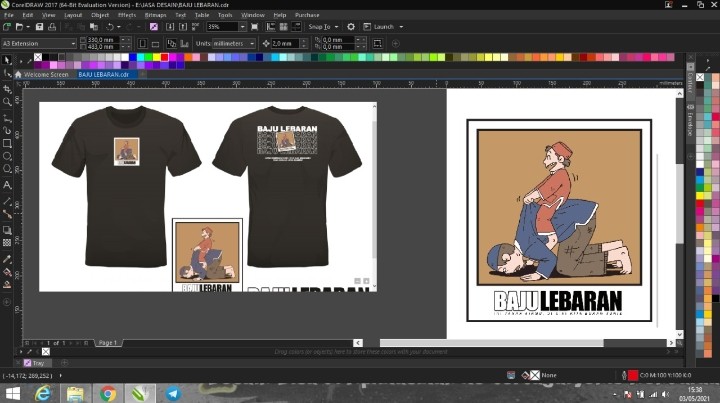Select the Parallel Dimension line tool
Screen dimensions: 720x403
[x=7, y=201]
